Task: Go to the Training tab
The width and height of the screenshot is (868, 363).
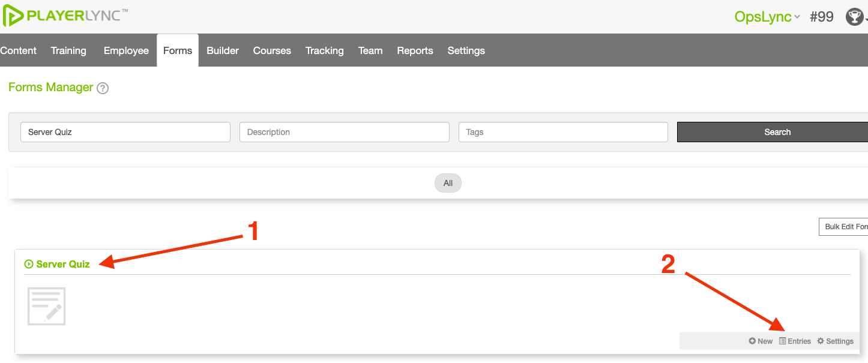Action: click(x=68, y=50)
